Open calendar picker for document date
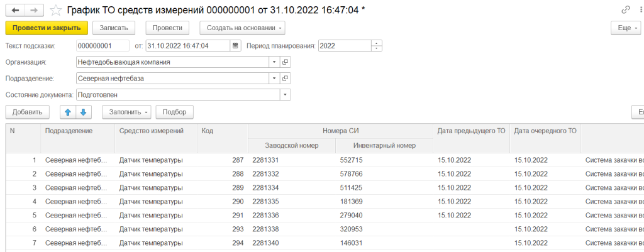The image size is (644, 252). pos(235,46)
